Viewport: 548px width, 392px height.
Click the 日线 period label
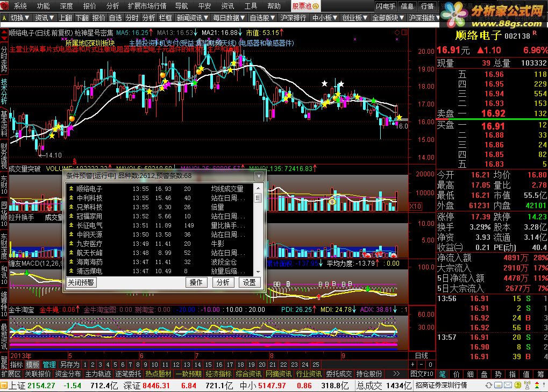(x=422, y=355)
